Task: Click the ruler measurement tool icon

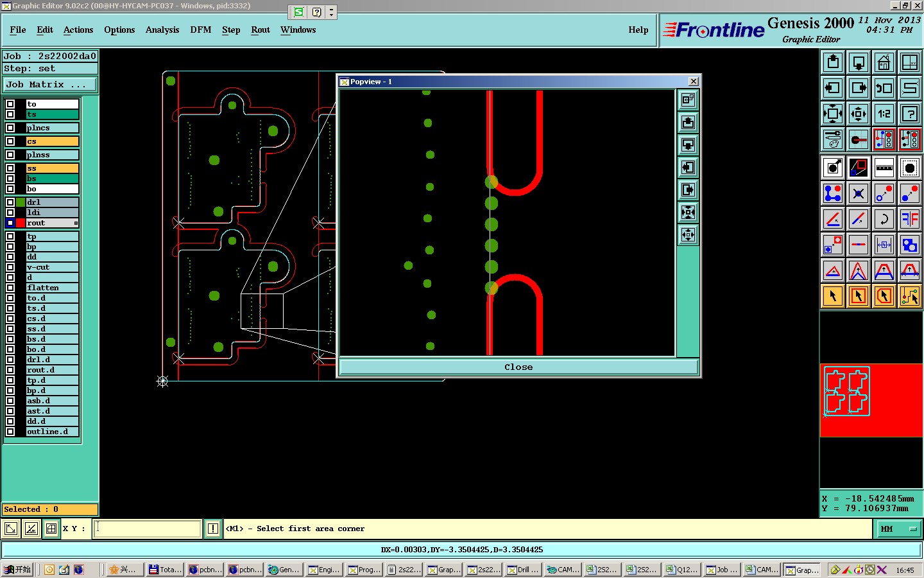Action: [x=884, y=168]
